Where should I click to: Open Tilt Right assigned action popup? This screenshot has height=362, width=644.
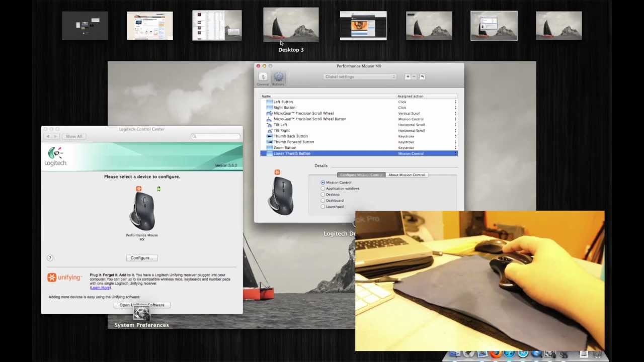point(455,130)
